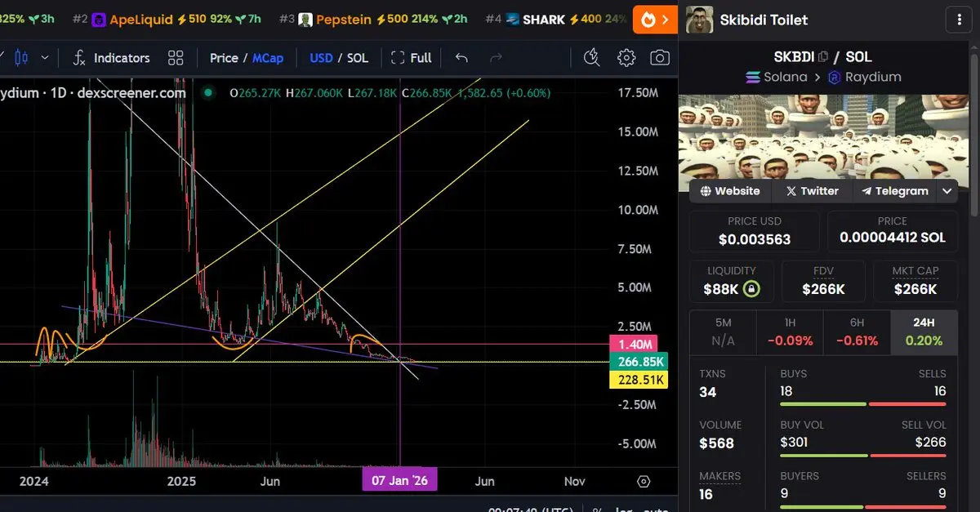The height and width of the screenshot is (512, 980).
Task: Select the candlestick chart type icon
Action: point(21,58)
